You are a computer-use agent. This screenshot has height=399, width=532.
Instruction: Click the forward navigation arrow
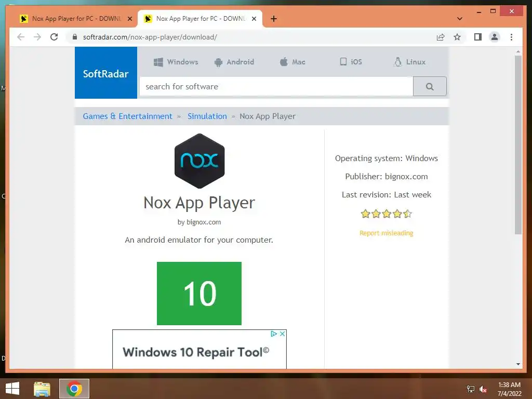pyautogui.click(x=37, y=37)
